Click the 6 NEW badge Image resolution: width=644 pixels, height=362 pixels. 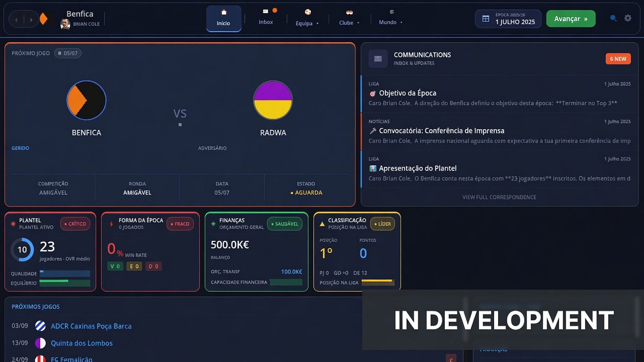(x=618, y=59)
